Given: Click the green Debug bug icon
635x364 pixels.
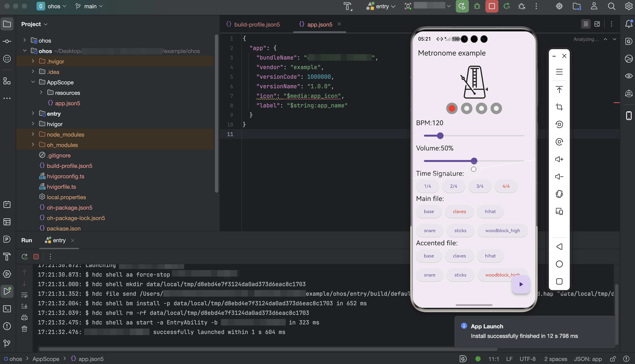Looking at the screenshot, I should click(x=477, y=6).
